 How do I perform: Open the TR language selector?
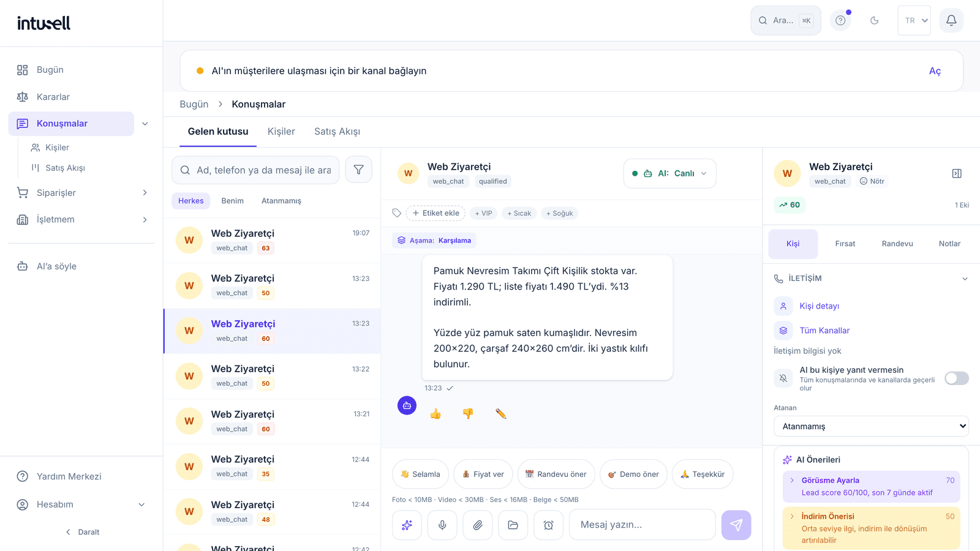point(914,20)
